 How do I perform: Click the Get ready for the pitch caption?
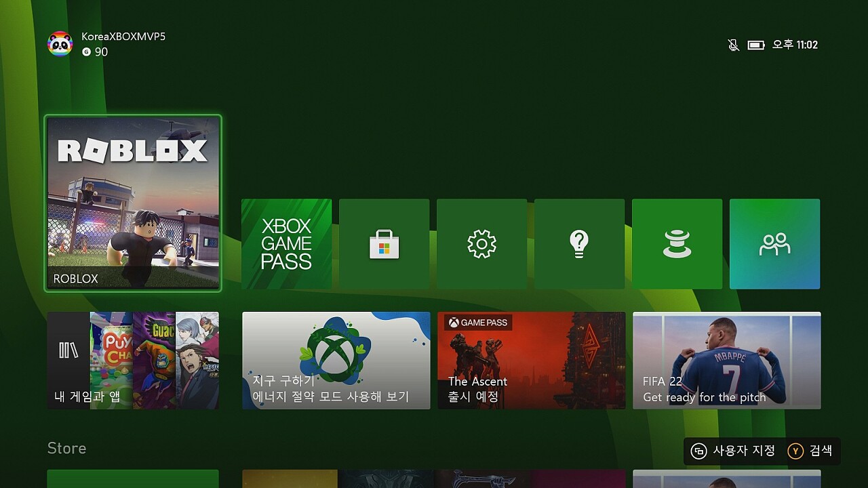click(x=705, y=397)
